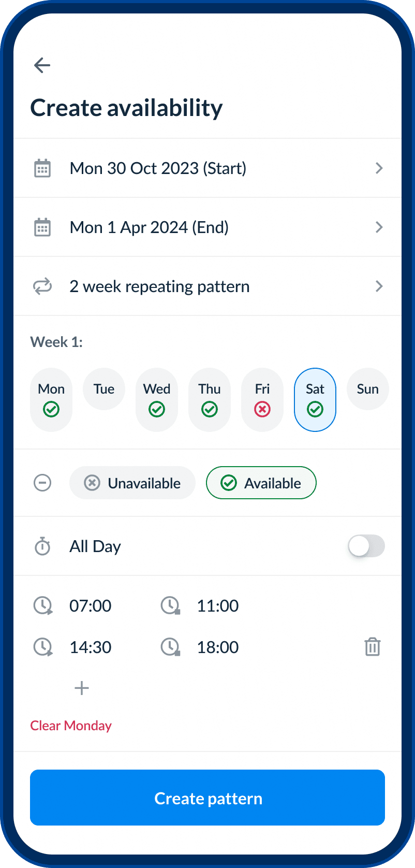
Task: Select the Unavailable option
Action: (132, 483)
